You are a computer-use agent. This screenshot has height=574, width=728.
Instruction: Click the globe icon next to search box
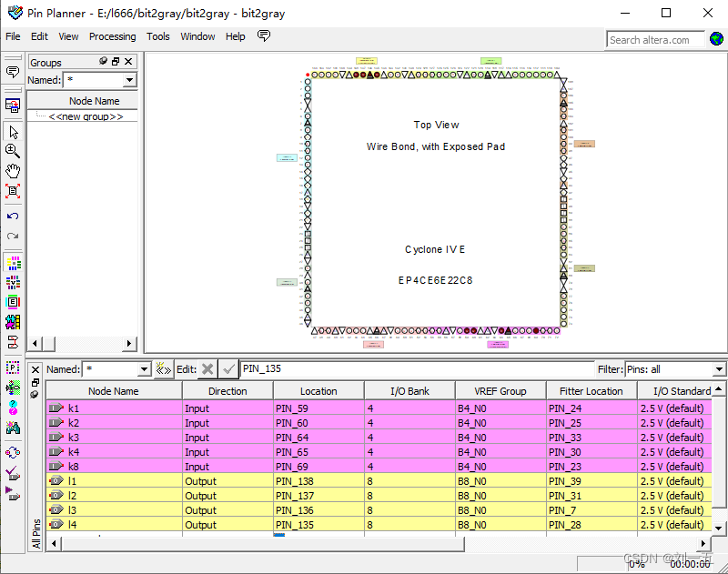(x=716, y=39)
